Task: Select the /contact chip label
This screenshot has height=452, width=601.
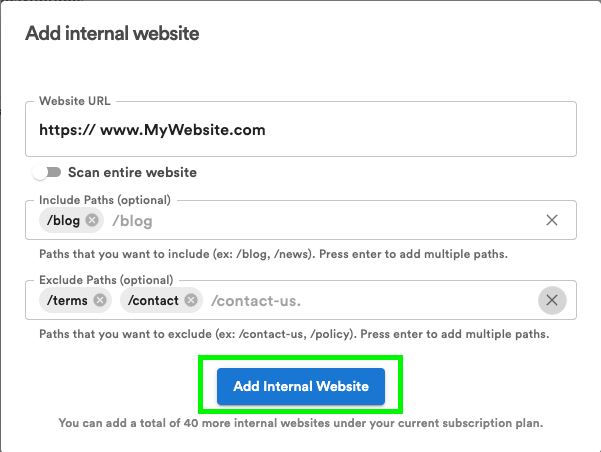Action: pyautogui.click(x=154, y=300)
